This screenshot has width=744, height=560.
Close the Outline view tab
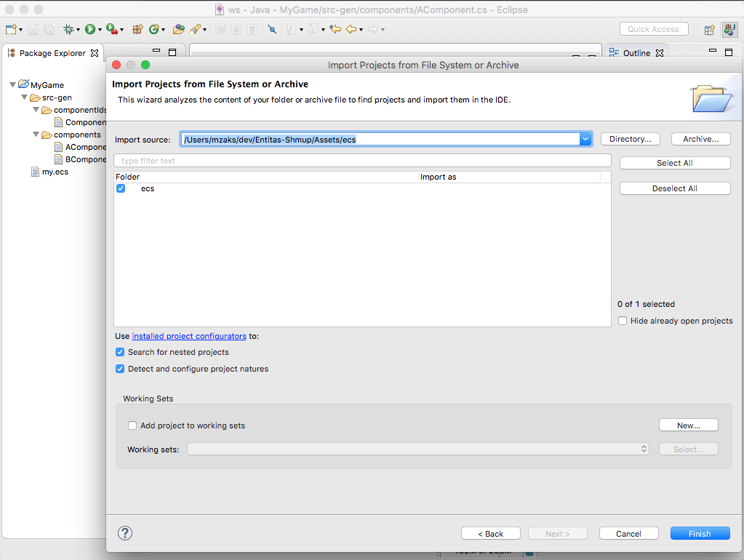pyautogui.click(x=660, y=53)
